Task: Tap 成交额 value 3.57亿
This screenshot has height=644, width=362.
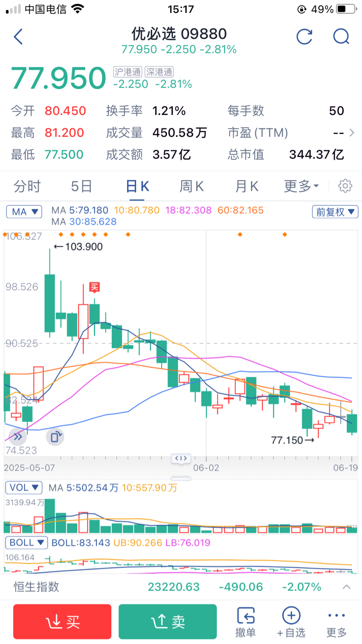Action: click(x=173, y=155)
